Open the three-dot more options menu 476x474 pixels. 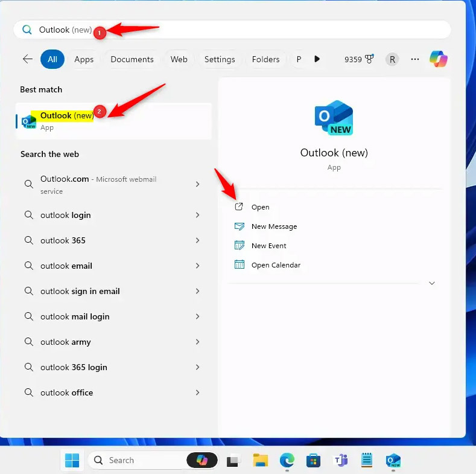pyautogui.click(x=415, y=59)
